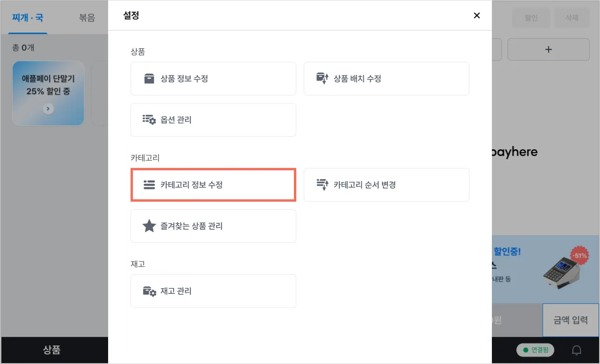The width and height of the screenshot is (600, 364).
Task: Open the 애플페이 단말기 25% 할인 banner
Action: pyautogui.click(x=48, y=93)
